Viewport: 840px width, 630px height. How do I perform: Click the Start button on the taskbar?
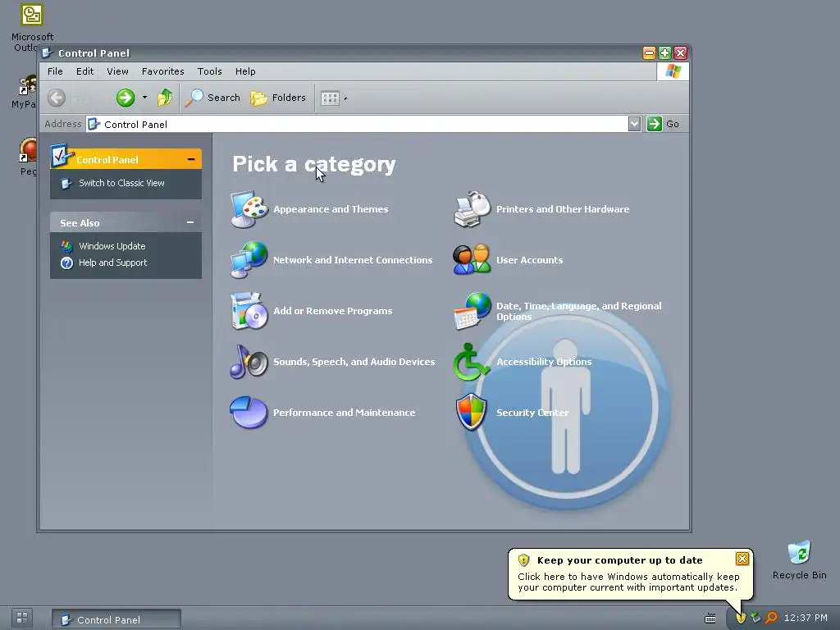(22, 618)
